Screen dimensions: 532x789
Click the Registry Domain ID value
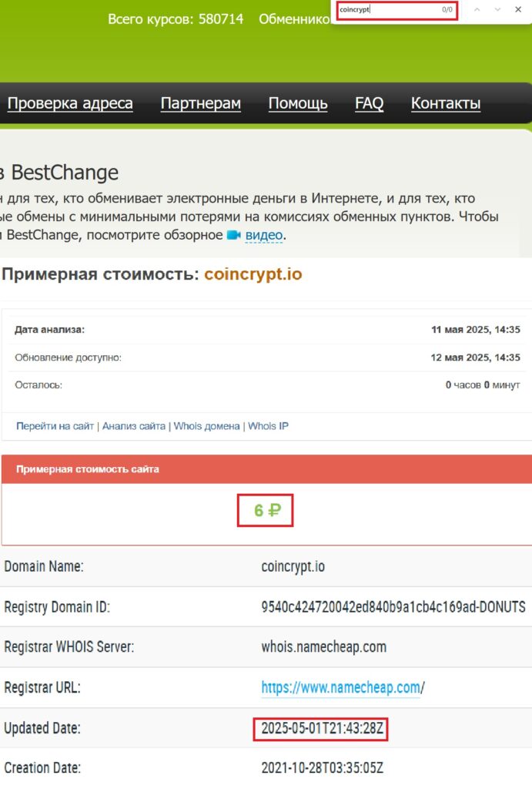[x=393, y=607]
